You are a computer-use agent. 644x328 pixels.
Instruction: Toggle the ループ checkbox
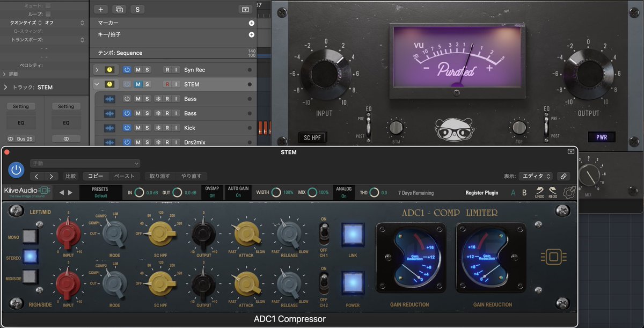click(x=48, y=14)
